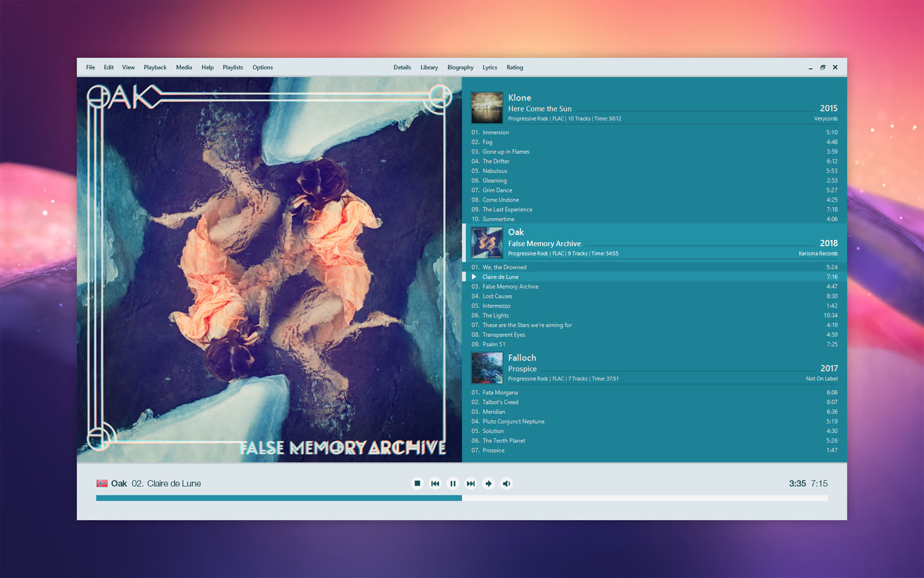Select the track The Drifter

point(654,161)
